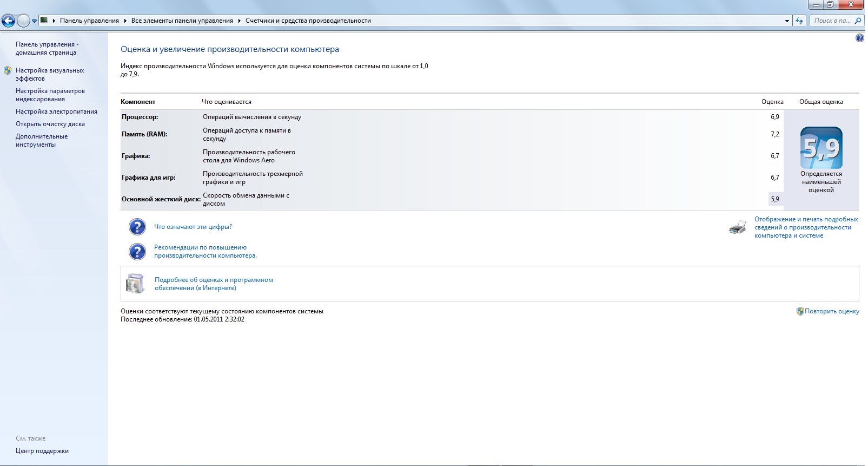
Task: Expand arrow after 'Все элементы панели управления'
Action: point(240,21)
